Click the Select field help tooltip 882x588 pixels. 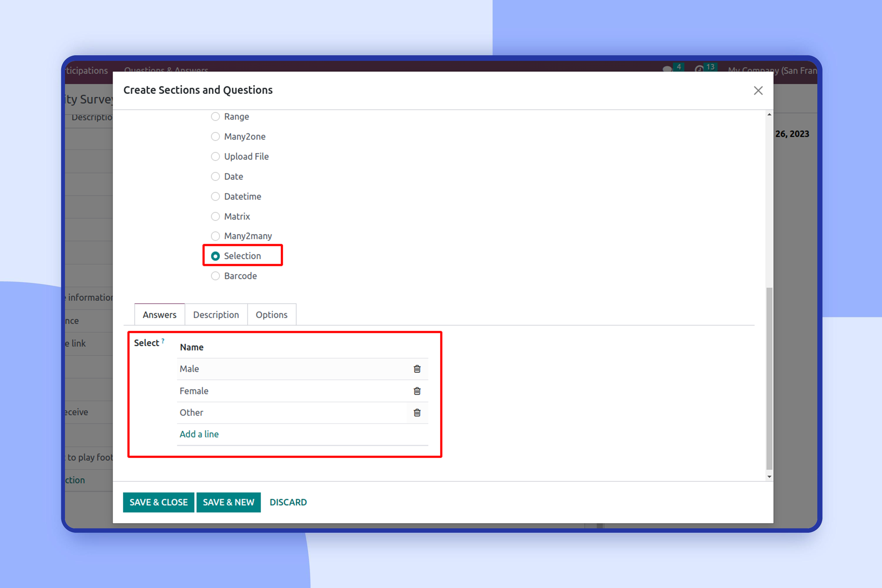163,340
